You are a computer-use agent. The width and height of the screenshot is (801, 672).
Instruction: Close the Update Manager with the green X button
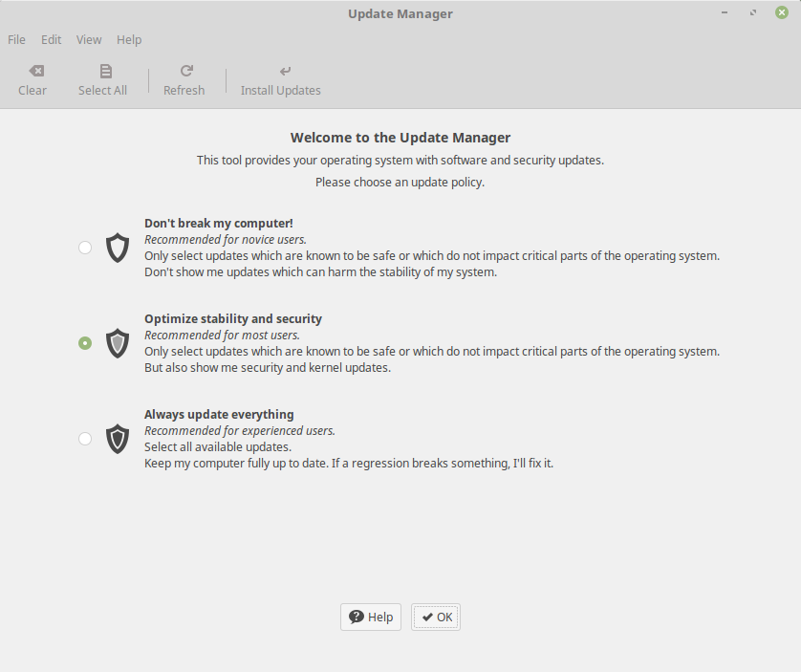[782, 12]
